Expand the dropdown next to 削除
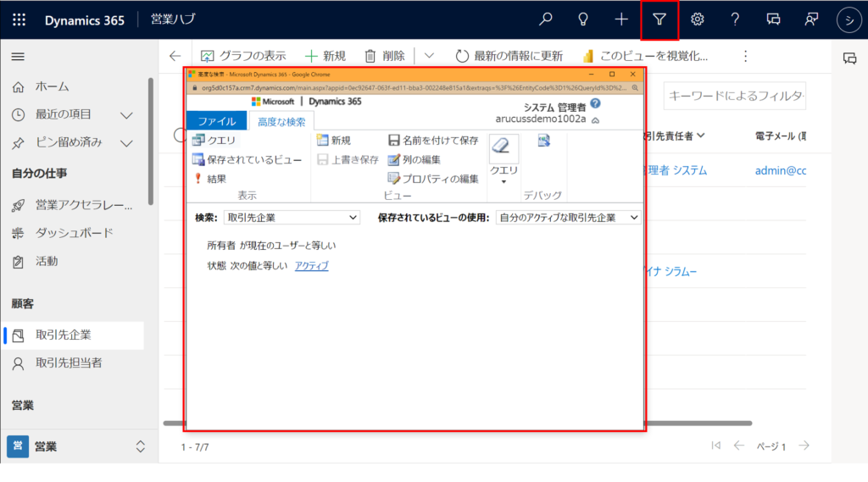The height and width of the screenshot is (482, 868). (429, 56)
